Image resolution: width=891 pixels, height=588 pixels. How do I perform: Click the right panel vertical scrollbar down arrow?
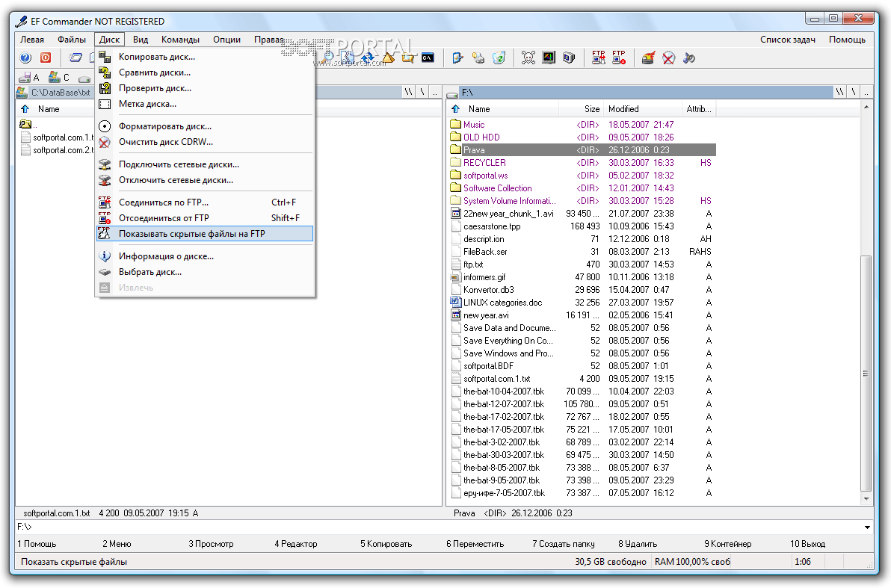[x=867, y=498]
